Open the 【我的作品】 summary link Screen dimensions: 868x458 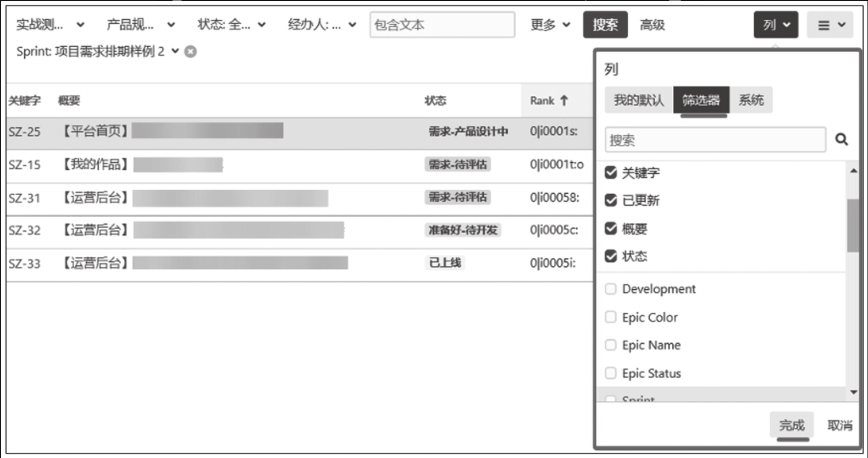pos(95,164)
